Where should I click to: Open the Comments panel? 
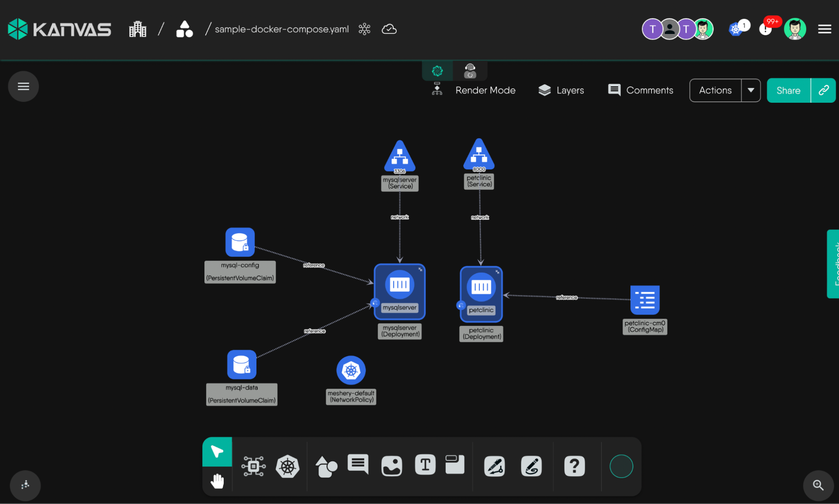[x=640, y=90]
